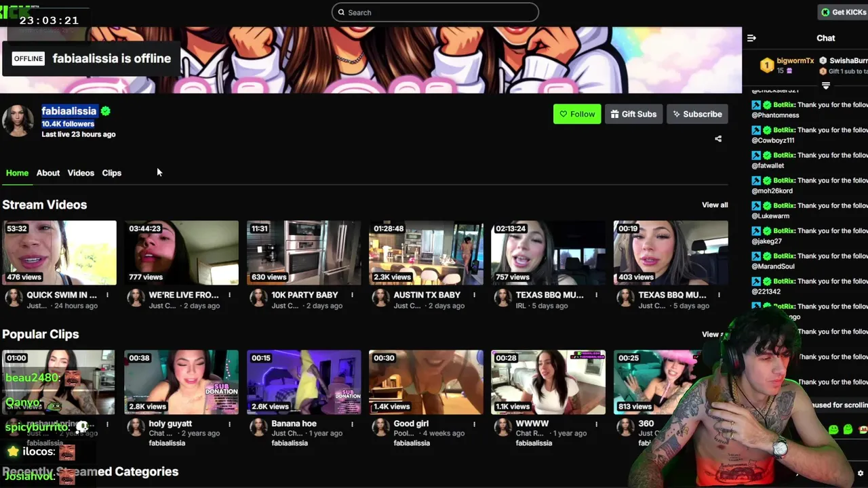
Task: Expand the chat leaderboard handle
Action: click(826, 85)
